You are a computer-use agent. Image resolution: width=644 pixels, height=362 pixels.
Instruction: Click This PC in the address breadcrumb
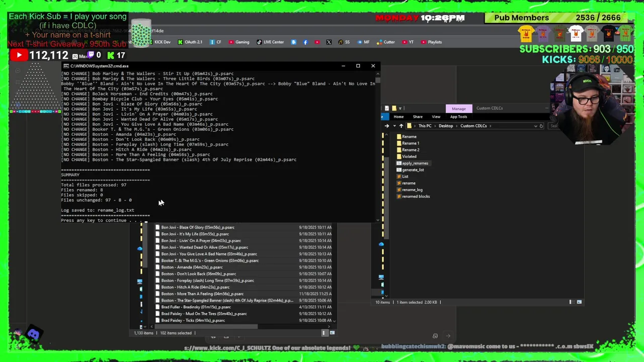point(425,126)
